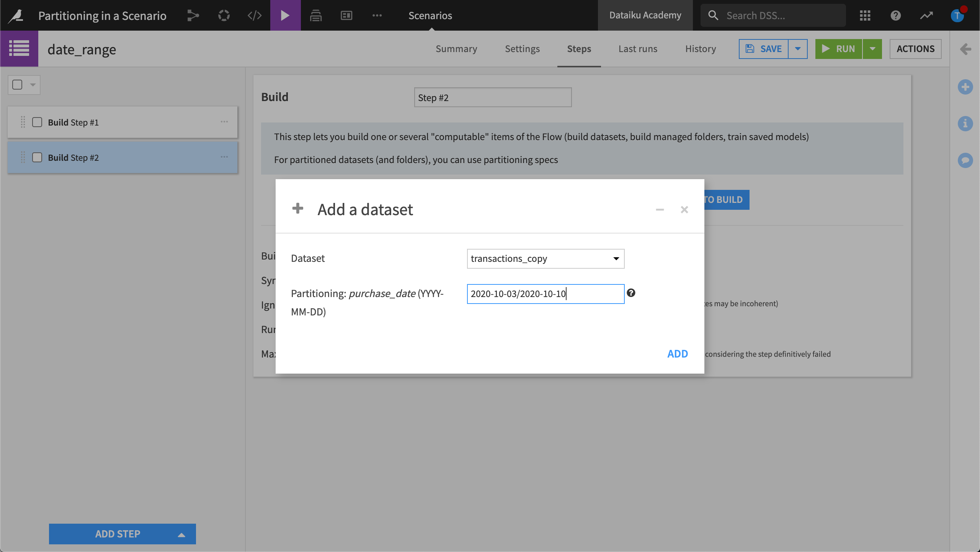Toggle the select-all steps checkbox

pos(17,85)
